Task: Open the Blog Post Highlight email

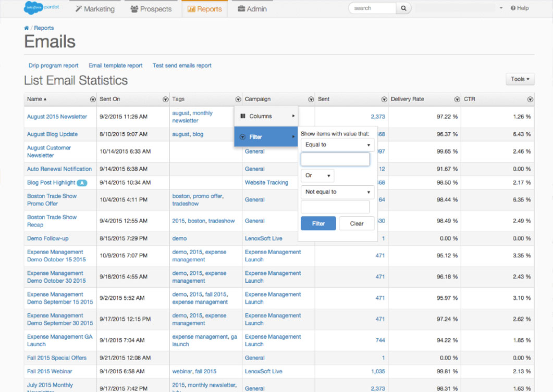Action: pyautogui.click(x=51, y=183)
